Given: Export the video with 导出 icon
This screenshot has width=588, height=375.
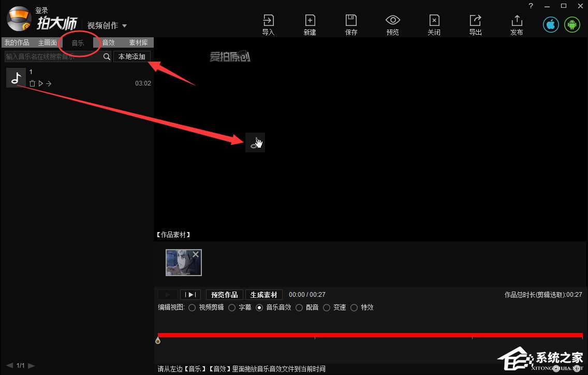Looking at the screenshot, I should point(475,25).
